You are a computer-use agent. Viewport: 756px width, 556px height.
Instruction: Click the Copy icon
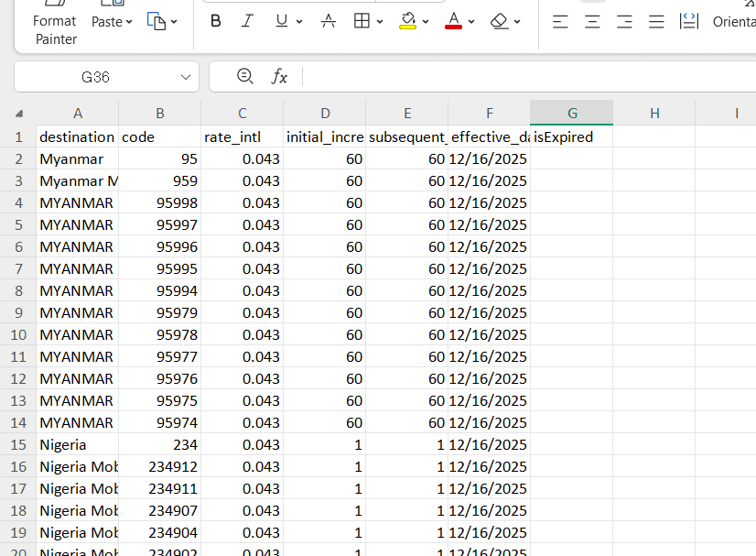coord(157,22)
